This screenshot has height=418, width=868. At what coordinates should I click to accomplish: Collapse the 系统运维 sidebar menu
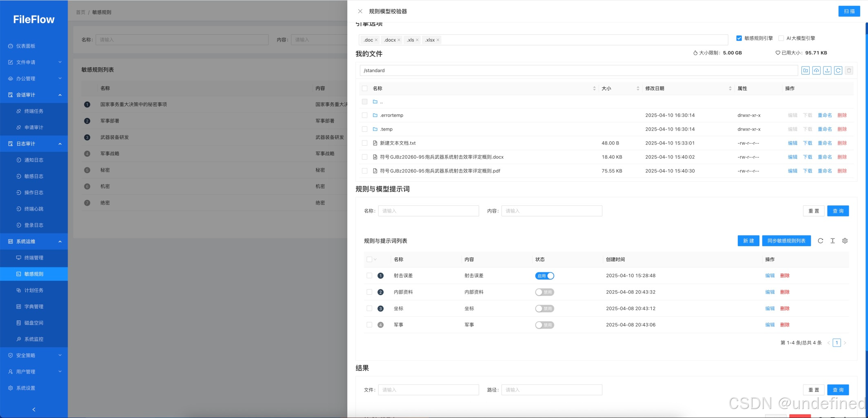click(x=34, y=242)
